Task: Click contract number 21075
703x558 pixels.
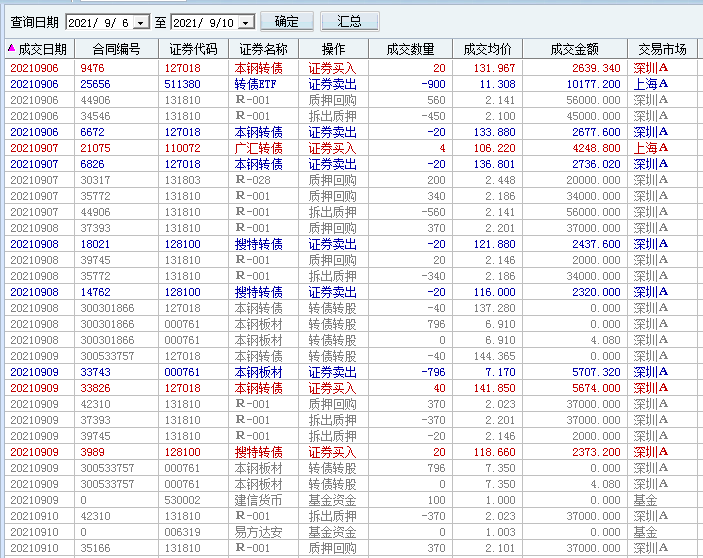Action: (95, 148)
